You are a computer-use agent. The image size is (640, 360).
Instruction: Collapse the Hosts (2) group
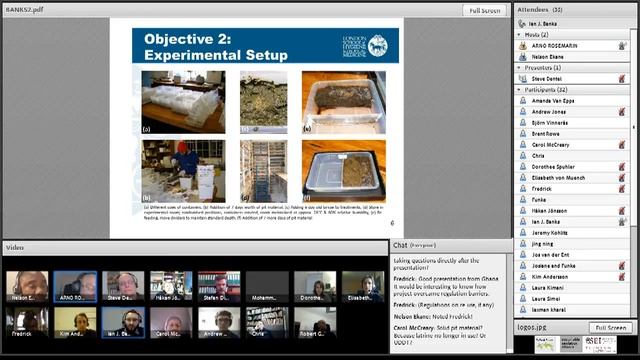pyautogui.click(x=519, y=35)
